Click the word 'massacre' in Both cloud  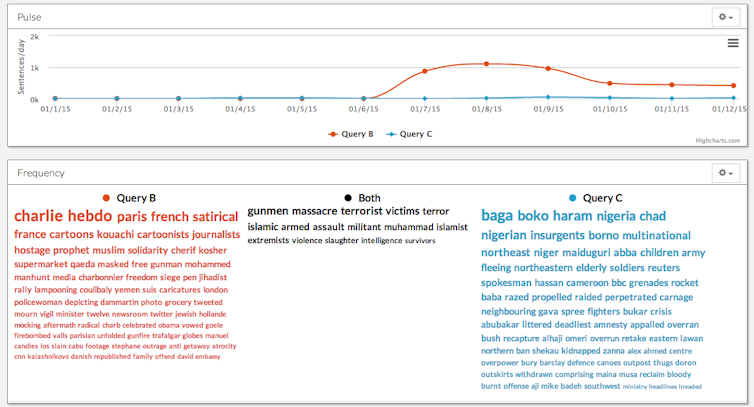(314, 211)
